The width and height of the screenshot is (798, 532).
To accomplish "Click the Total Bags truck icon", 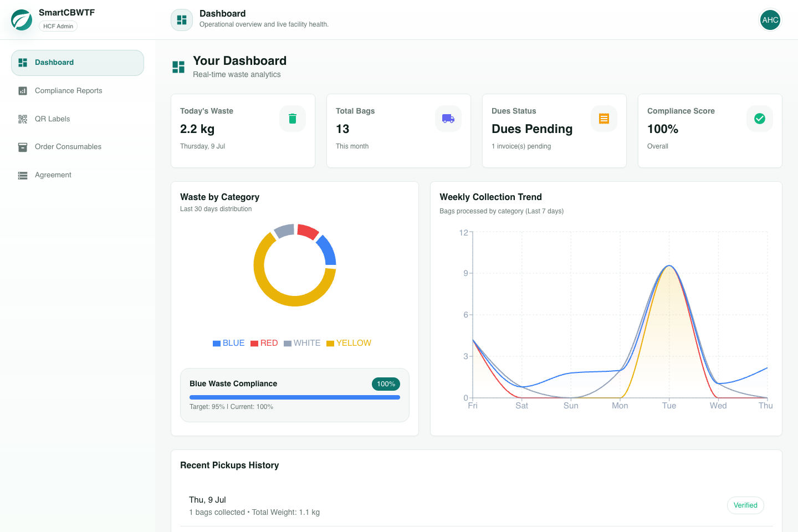I will click(448, 119).
